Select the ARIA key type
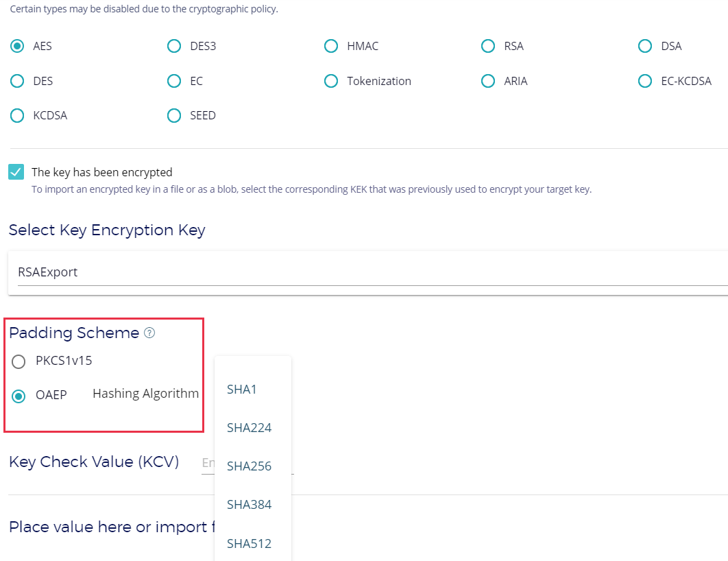728x561 pixels. (488, 81)
